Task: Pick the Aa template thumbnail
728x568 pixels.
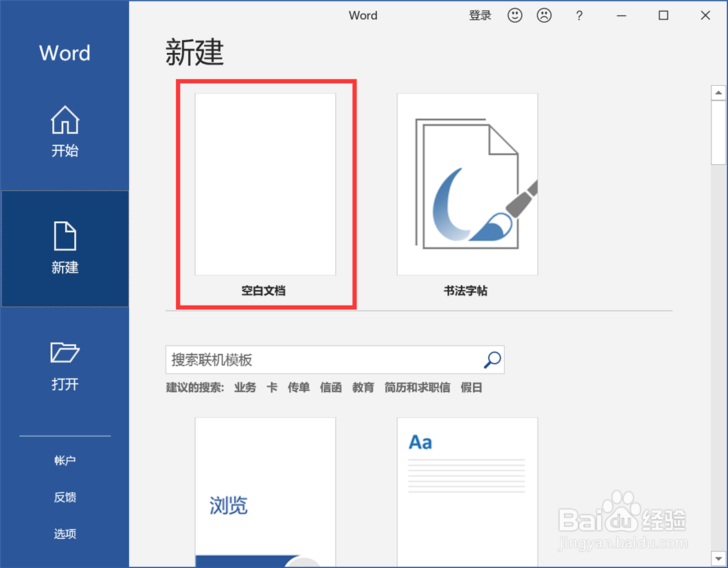Action: [467, 491]
